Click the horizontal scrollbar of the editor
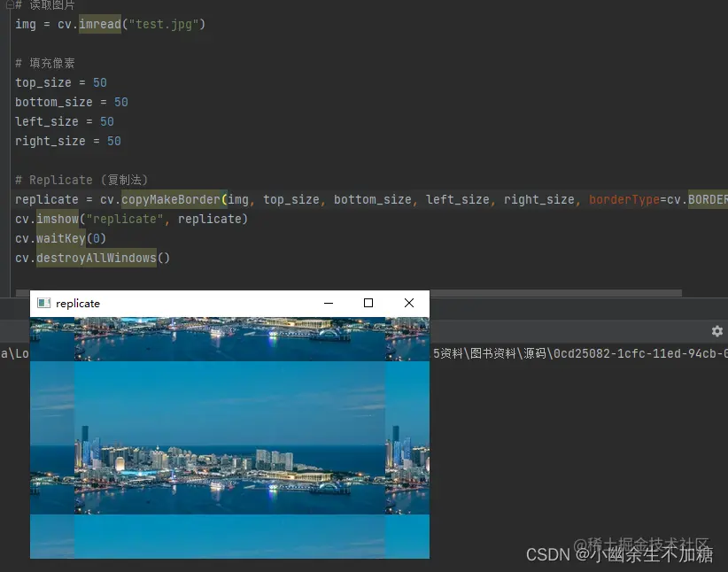This screenshot has width=728, height=572. coord(349,293)
